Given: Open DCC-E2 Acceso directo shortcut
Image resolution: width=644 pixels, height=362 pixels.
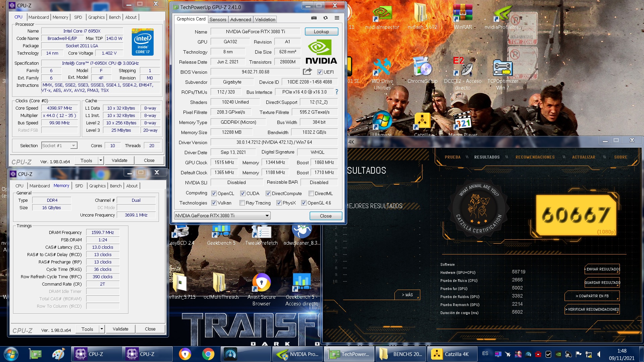Looking at the screenshot, I should pos(463,74).
